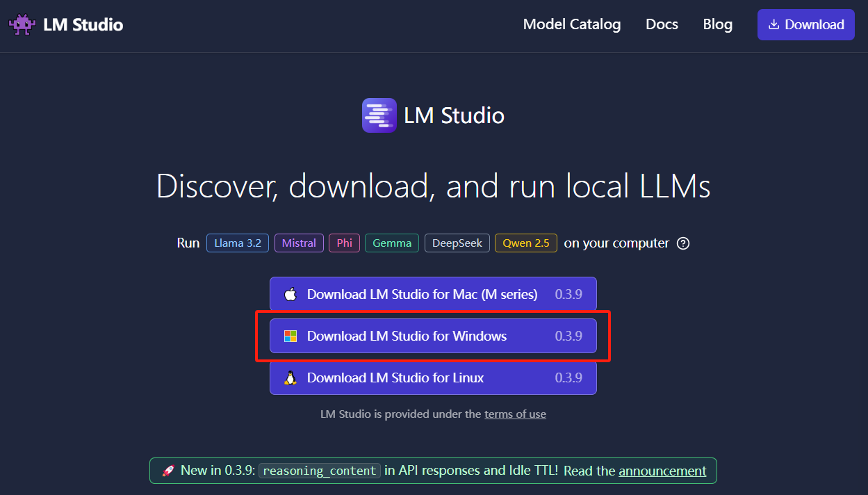The height and width of the screenshot is (495, 868).
Task: Download LM Studio for Windows
Action: click(433, 336)
